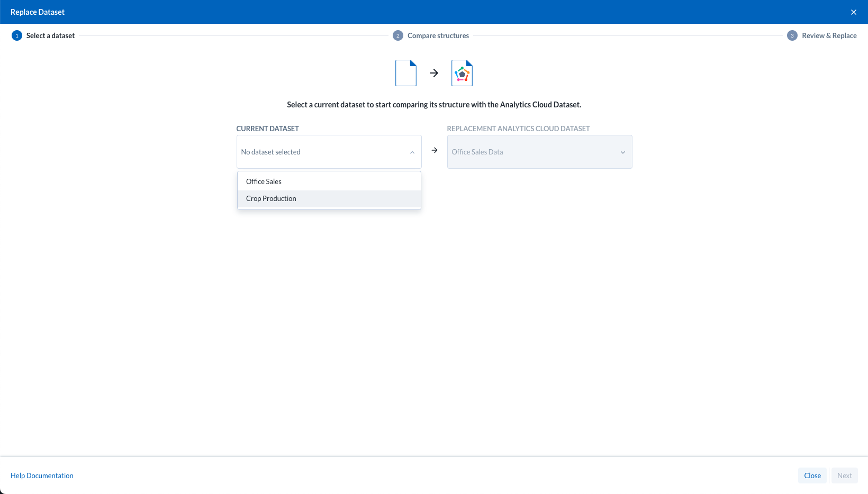Viewport: 868px width, 494px height.
Task: Select Crop Production from the dropdown list
Action: point(271,199)
